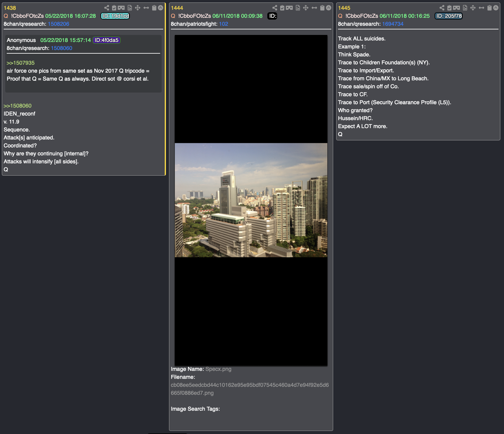Click the horizontal arrows icon on post 1438
The image size is (504, 434).
pyautogui.click(x=146, y=8)
